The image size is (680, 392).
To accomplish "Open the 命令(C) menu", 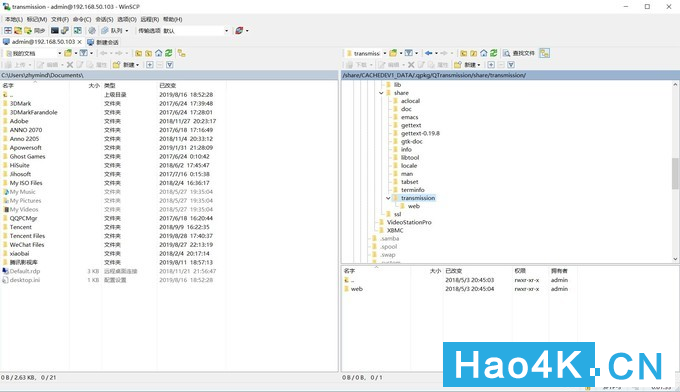I will [x=82, y=19].
